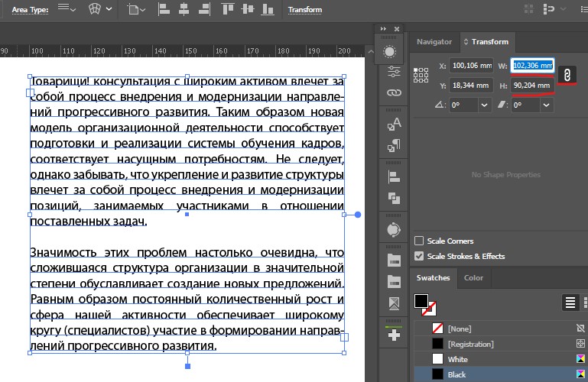Select the White swatch
This screenshot has height=382, width=588.
coord(501,359)
